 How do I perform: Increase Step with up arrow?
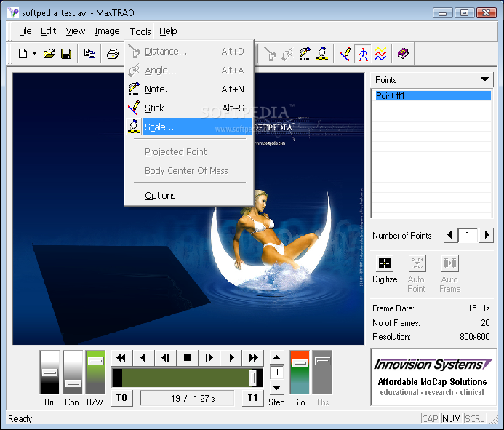pos(277,357)
